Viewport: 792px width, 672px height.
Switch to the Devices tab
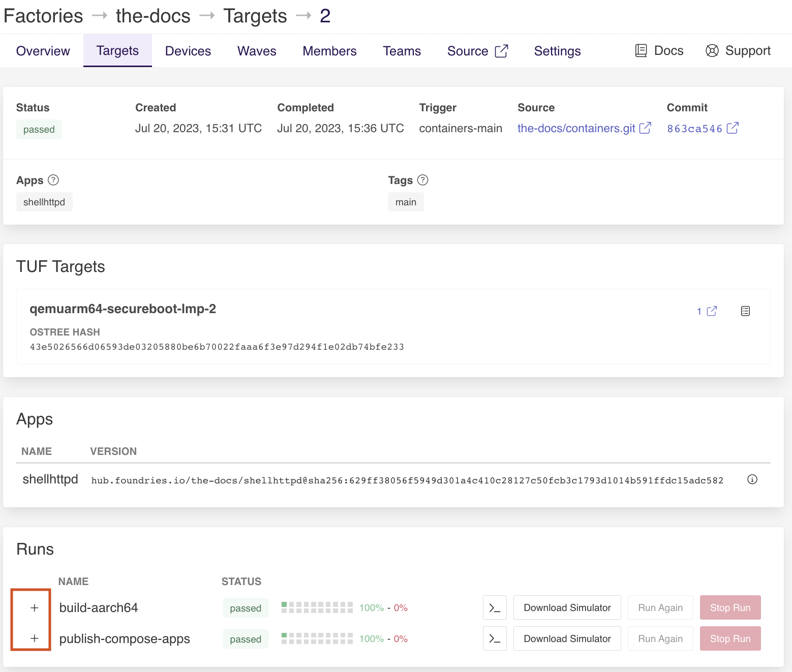188,51
